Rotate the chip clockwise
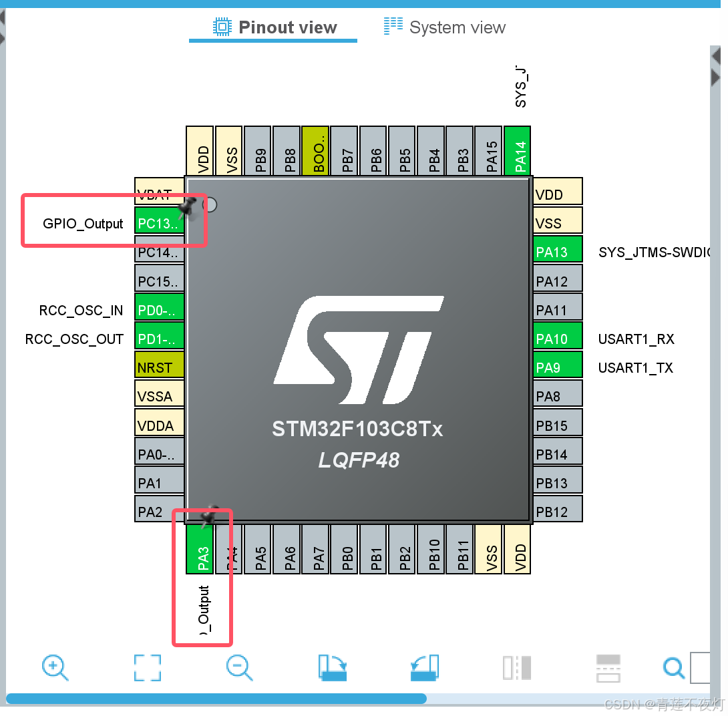This screenshot has width=728, height=716. [x=332, y=668]
